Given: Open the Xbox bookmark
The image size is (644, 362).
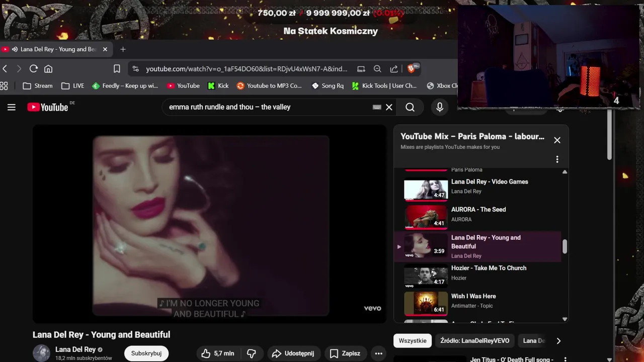Looking at the screenshot, I should point(442,86).
